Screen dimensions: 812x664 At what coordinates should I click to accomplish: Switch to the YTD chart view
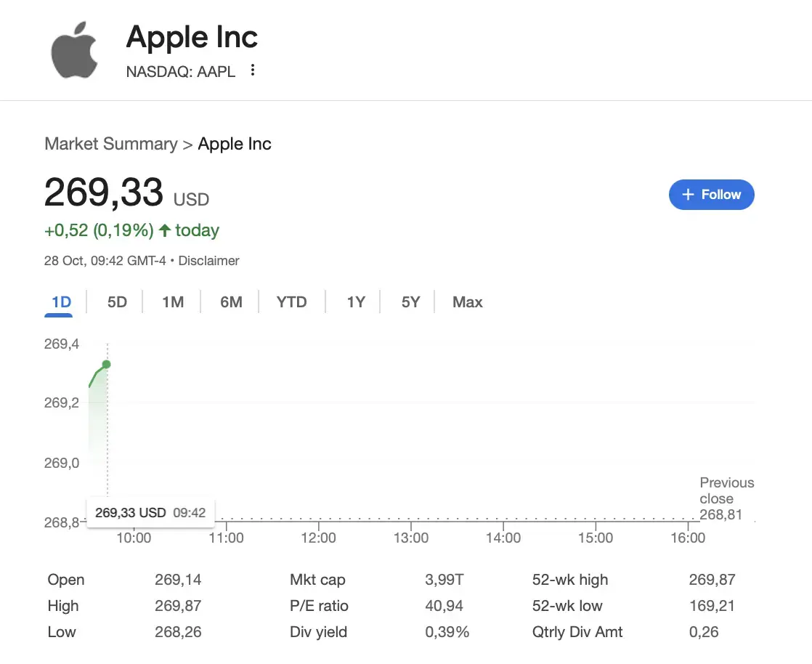(x=291, y=301)
